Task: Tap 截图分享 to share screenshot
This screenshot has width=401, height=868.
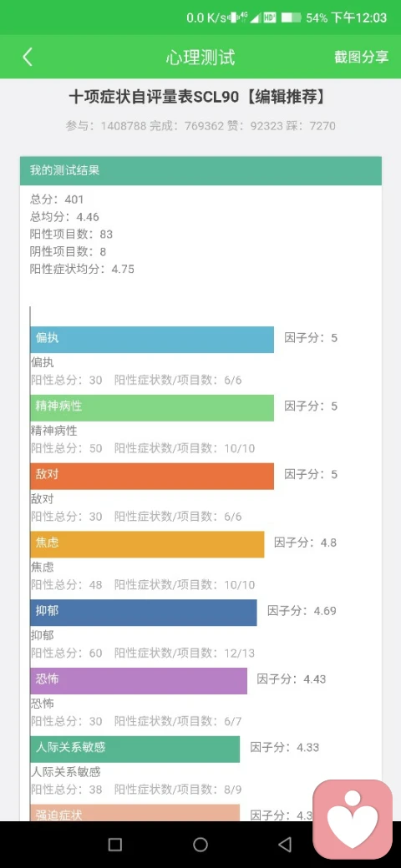Action: coord(361,57)
